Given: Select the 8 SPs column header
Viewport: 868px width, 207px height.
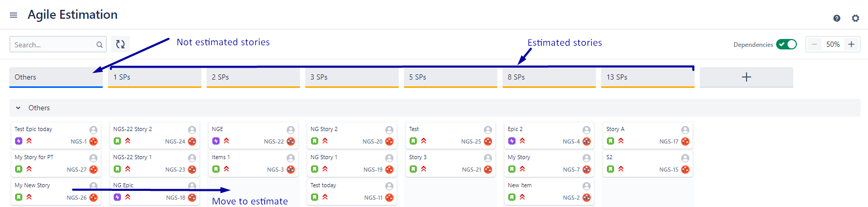Looking at the screenshot, I should (x=549, y=77).
